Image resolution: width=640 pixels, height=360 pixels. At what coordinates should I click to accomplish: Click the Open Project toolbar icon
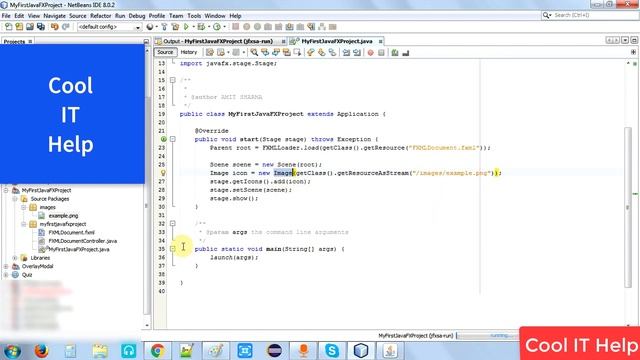[30, 27]
